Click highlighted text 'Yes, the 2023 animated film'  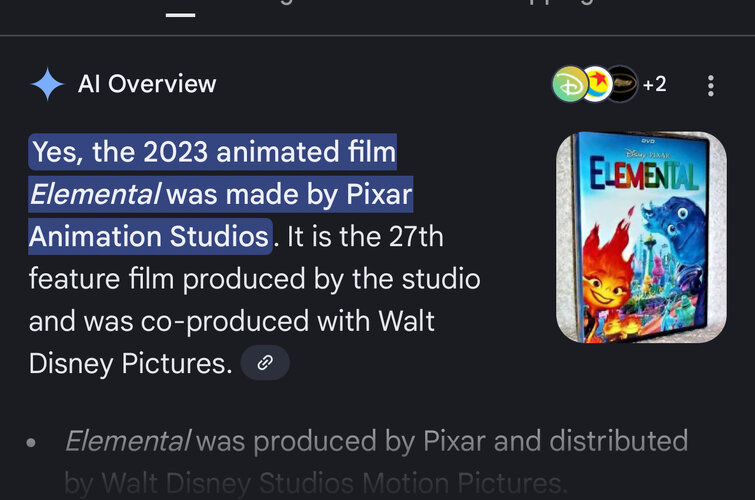point(214,153)
